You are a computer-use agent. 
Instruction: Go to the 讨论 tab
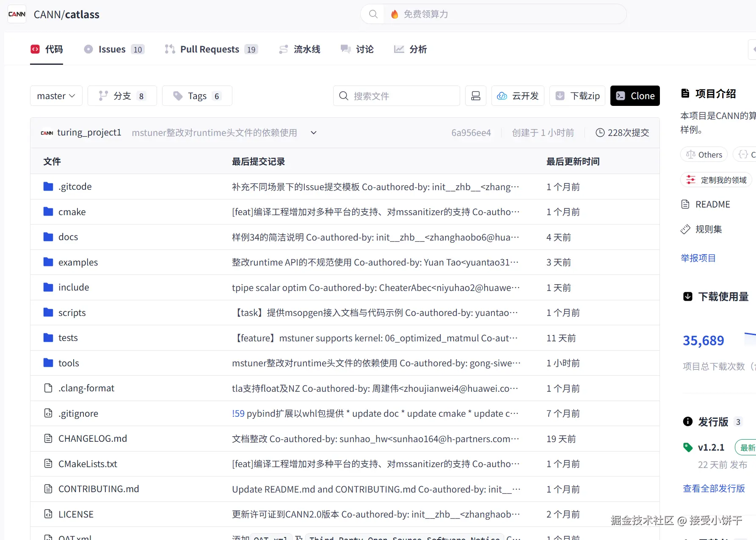pos(357,49)
